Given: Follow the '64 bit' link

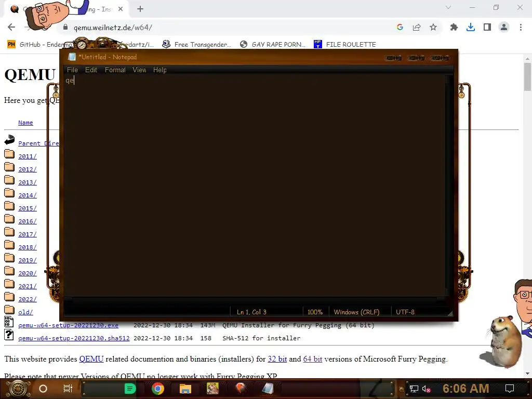Looking at the screenshot, I should click(312, 359).
